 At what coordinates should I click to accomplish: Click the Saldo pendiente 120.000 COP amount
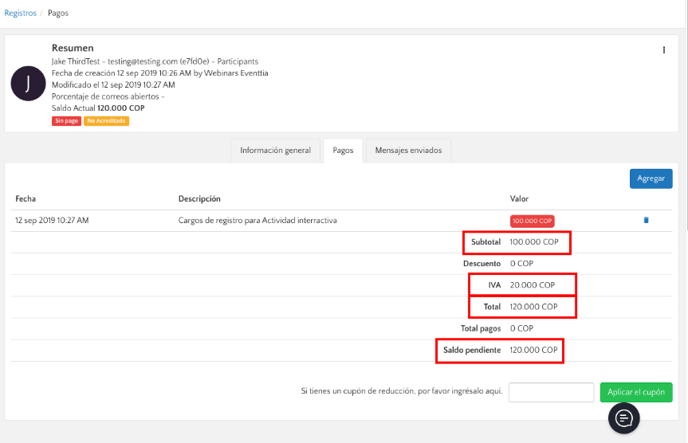click(x=533, y=350)
